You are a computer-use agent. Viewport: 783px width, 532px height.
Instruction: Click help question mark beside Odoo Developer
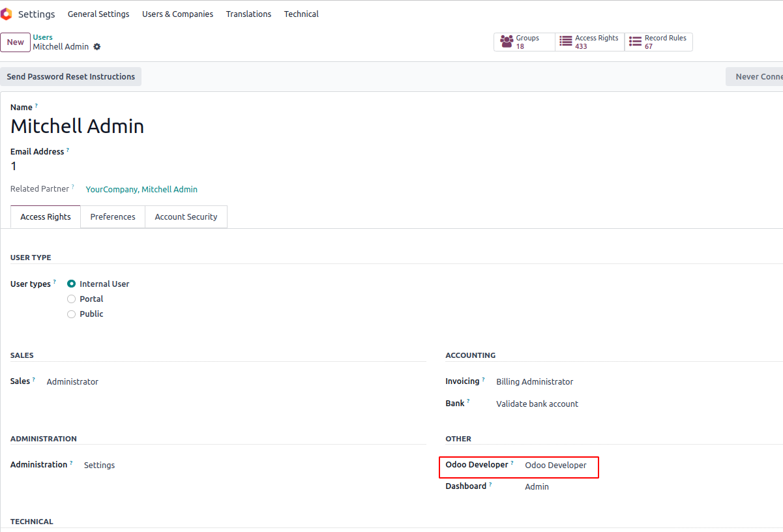coord(512,464)
